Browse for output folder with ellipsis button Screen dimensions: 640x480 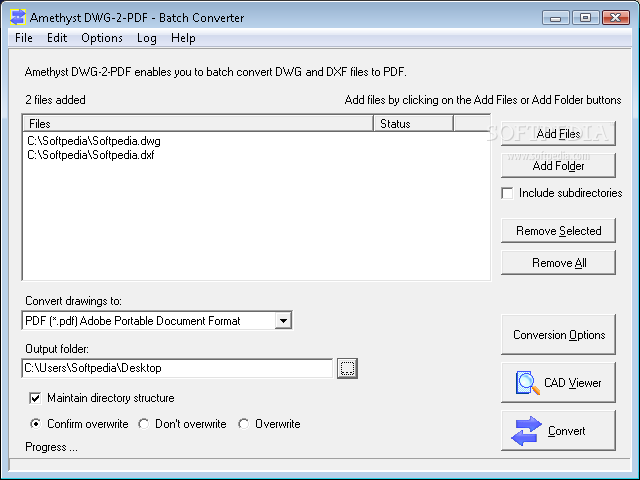click(347, 368)
